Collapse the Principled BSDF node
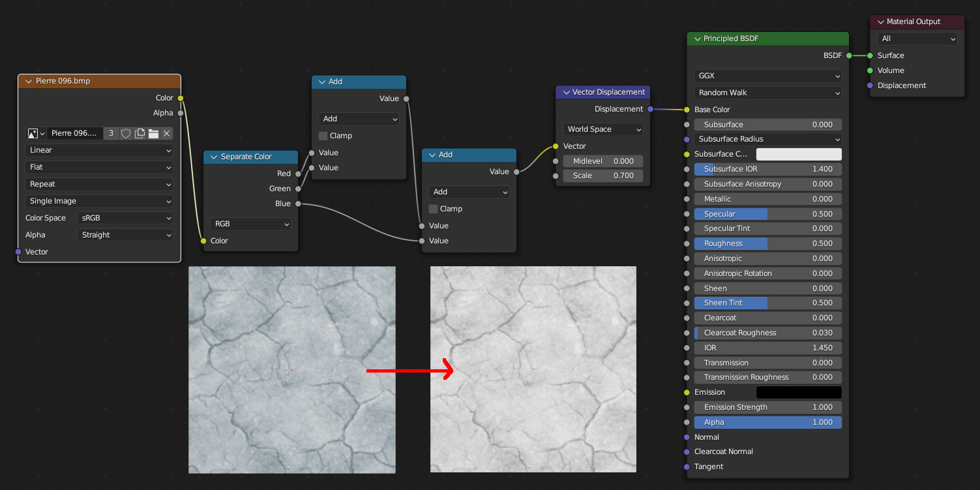The image size is (980, 490). 696,38
